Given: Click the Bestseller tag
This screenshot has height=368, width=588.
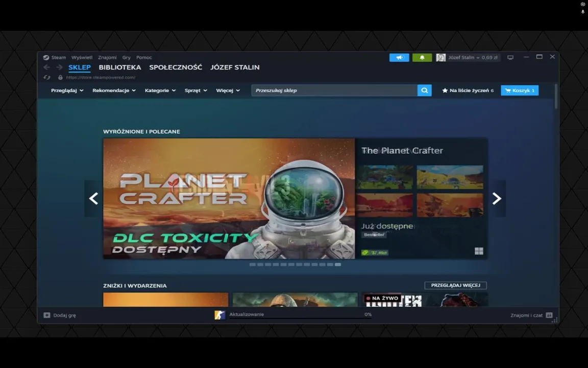Looking at the screenshot, I should point(374,235).
